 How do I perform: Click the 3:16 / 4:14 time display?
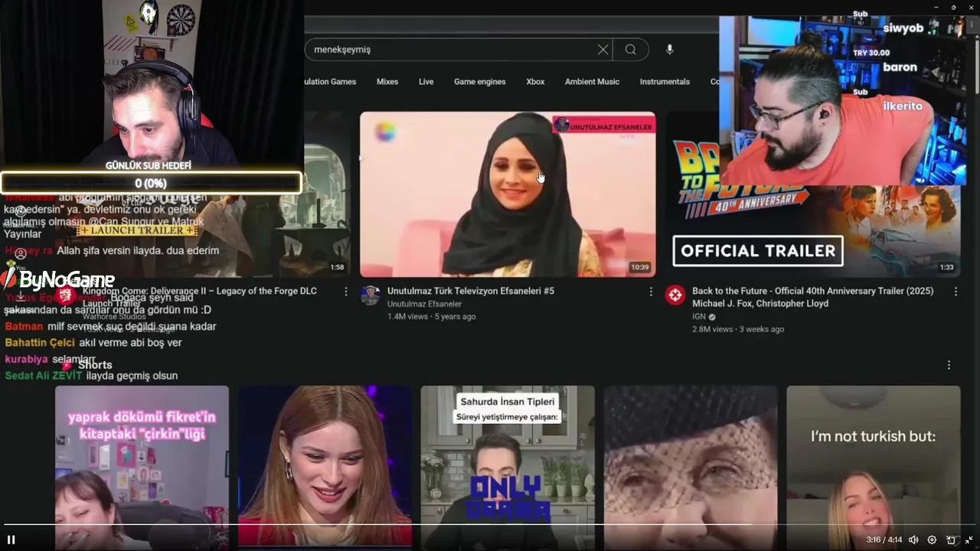(x=884, y=540)
